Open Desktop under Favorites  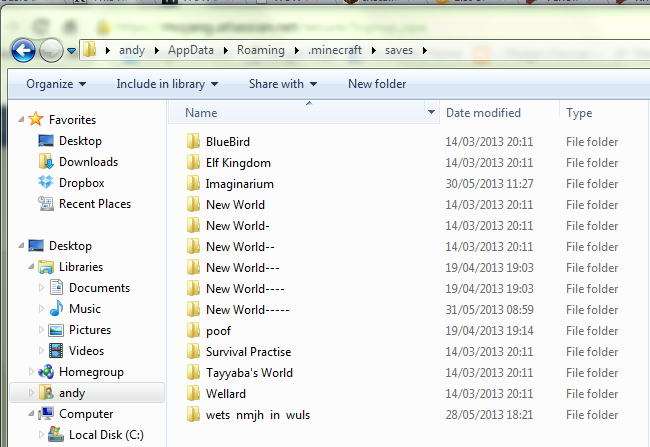coord(70,141)
